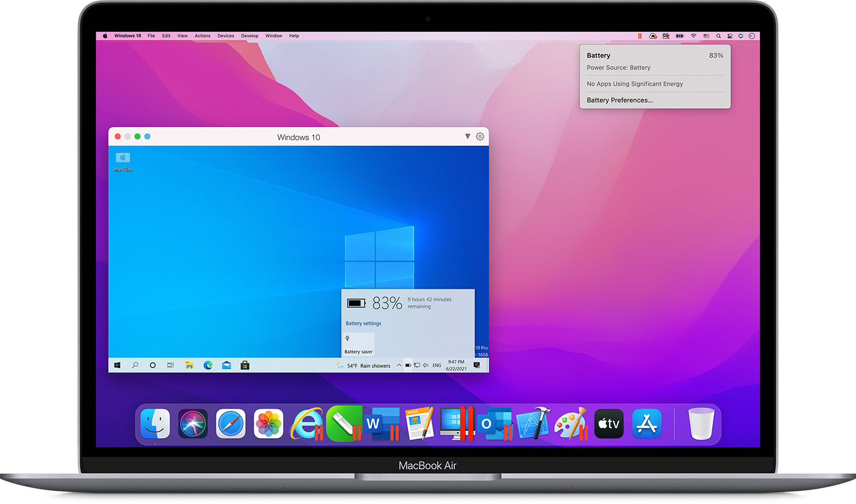Image resolution: width=856 pixels, height=504 pixels.
Task: Expand hidden icons chevron in system tray
Action: [x=399, y=365]
